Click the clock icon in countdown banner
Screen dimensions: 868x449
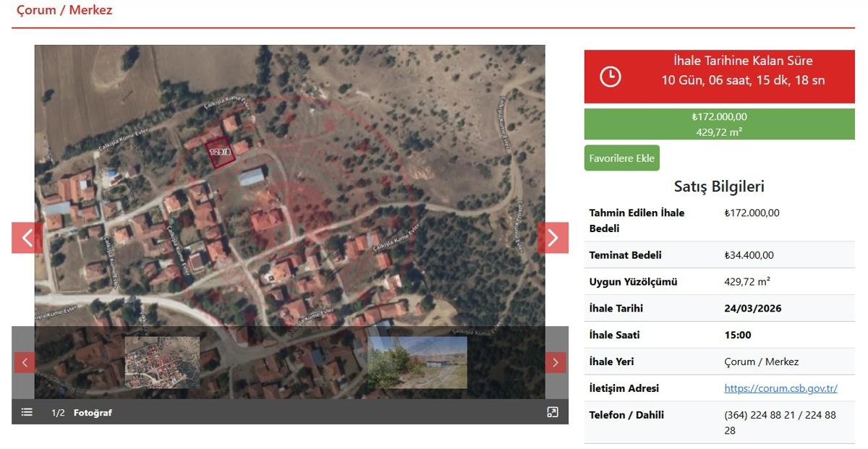[610, 77]
